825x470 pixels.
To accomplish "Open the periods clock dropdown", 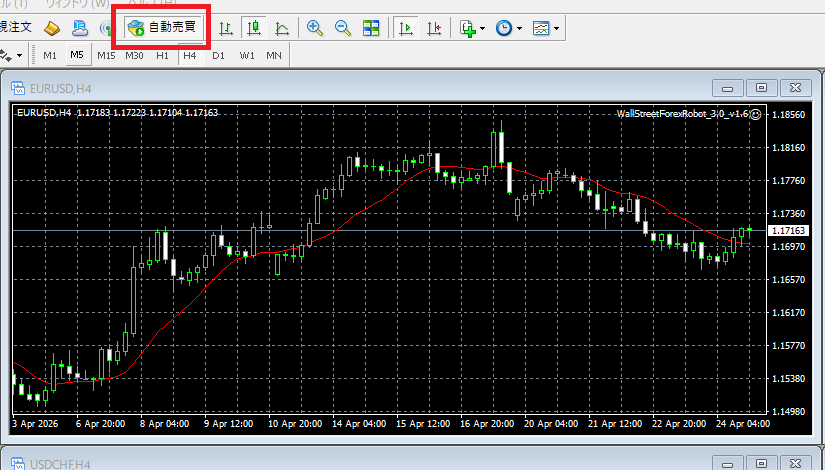I will point(508,29).
